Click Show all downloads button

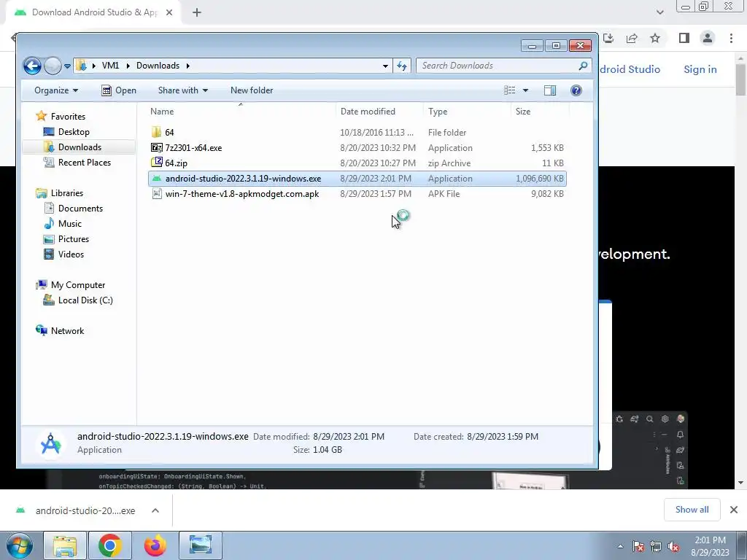pos(692,510)
